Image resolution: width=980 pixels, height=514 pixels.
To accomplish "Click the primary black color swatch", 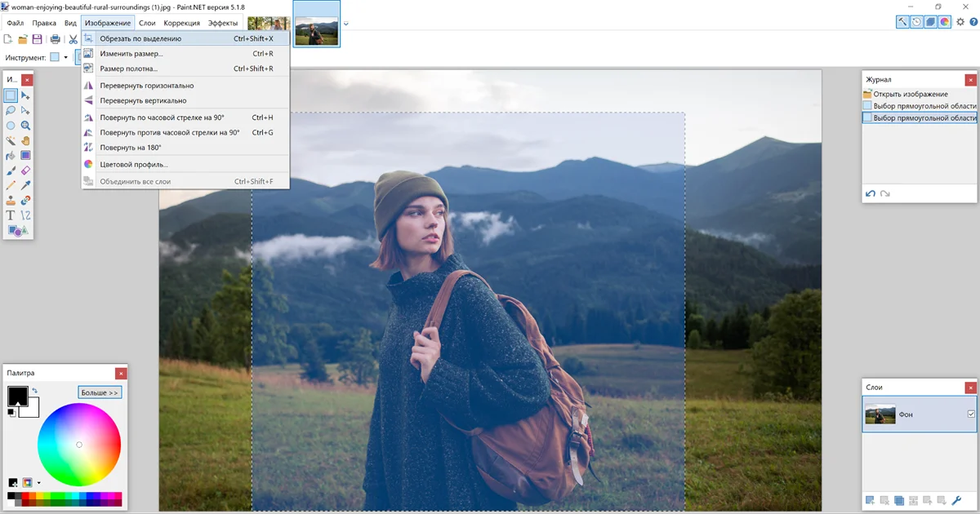I will coord(16,396).
